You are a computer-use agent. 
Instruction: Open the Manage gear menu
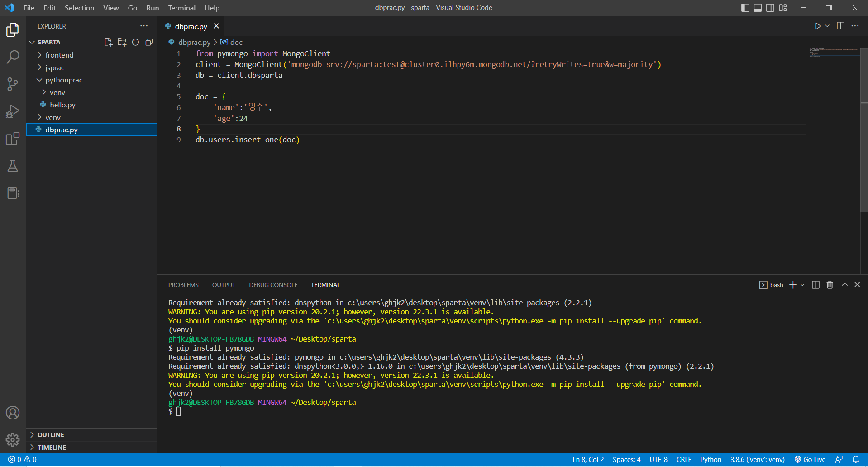coord(13,439)
